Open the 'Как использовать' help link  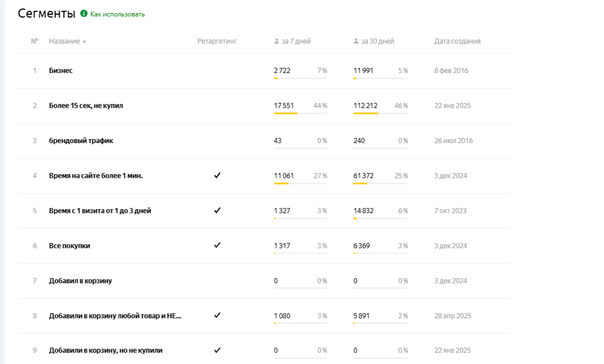[x=117, y=14]
